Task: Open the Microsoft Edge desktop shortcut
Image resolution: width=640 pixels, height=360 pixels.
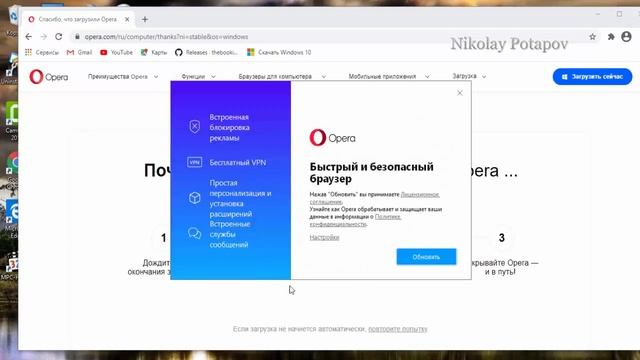Action: point(12,212)
